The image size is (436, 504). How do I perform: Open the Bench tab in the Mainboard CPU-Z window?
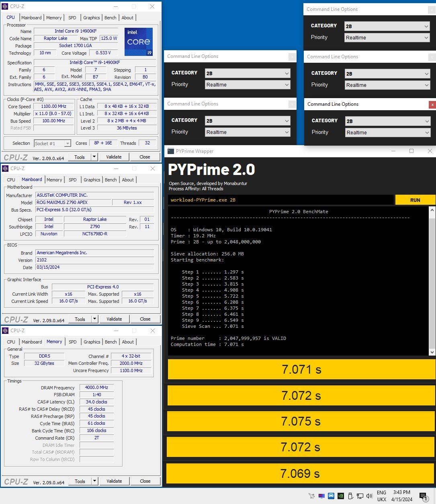[x=111, y=180]
